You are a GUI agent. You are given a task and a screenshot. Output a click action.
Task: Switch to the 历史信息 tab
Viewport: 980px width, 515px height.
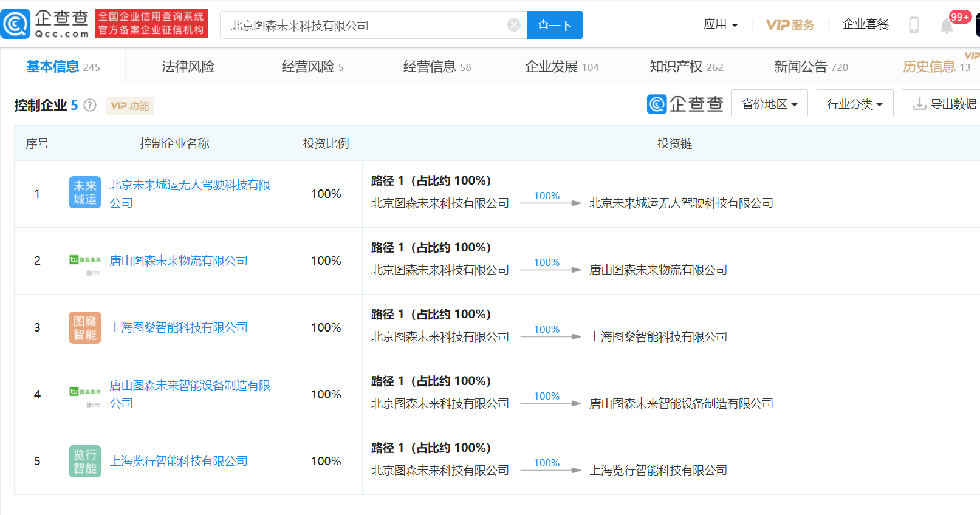pos(936,67)
